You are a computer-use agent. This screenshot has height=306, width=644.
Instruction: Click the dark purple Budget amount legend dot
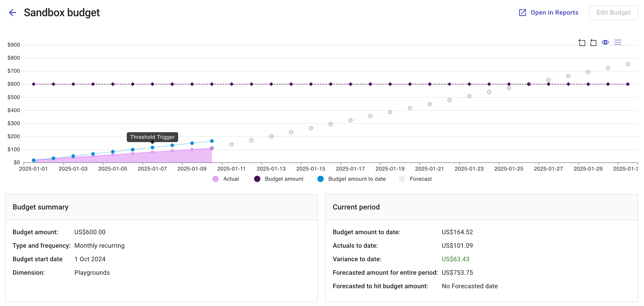pyautogui.click(x=257, y=179)
